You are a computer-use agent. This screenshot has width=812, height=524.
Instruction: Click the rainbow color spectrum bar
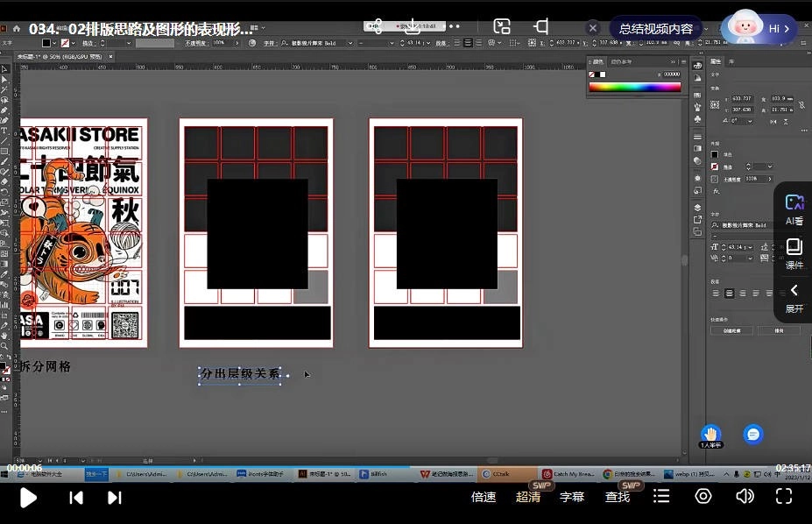(634, 87)
